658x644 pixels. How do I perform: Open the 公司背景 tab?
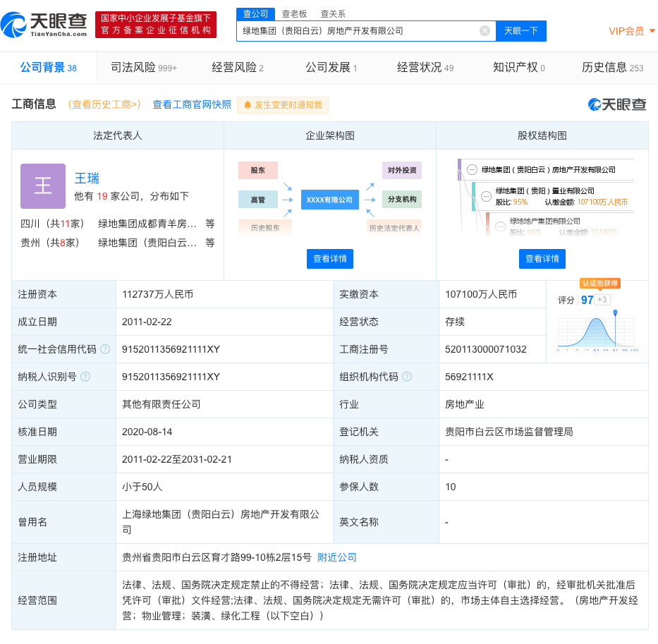48,68
